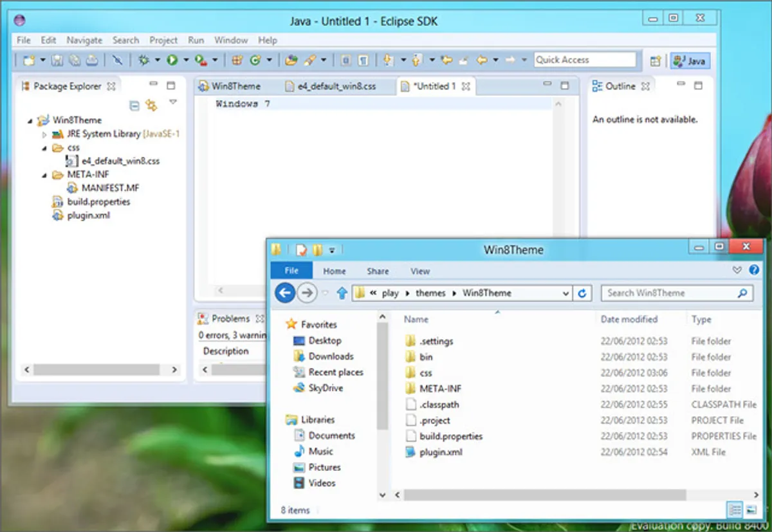Open the Back history dropdown arrow

pyautogui.click(x=495, y=60)
